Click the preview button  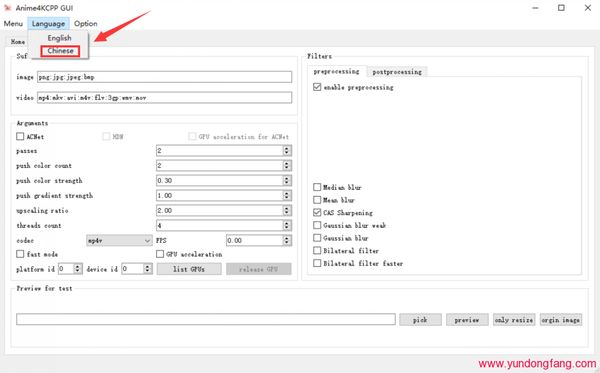[467, 320]
